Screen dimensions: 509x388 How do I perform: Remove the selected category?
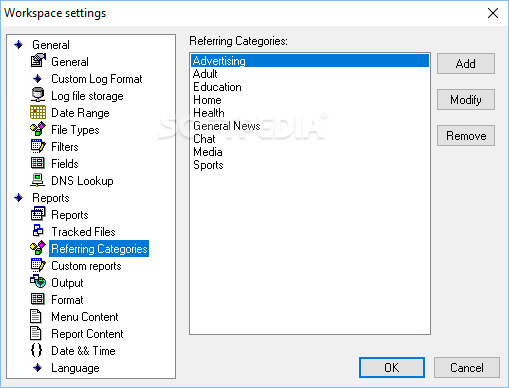point(466,136)
